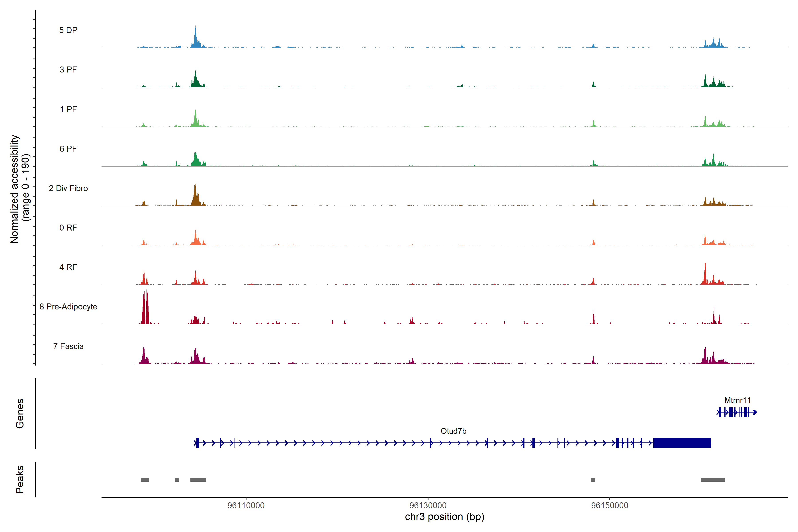Screen dimensions: 798x532
Task: Select the 3 PF track label
Action: tap(68, 70)
